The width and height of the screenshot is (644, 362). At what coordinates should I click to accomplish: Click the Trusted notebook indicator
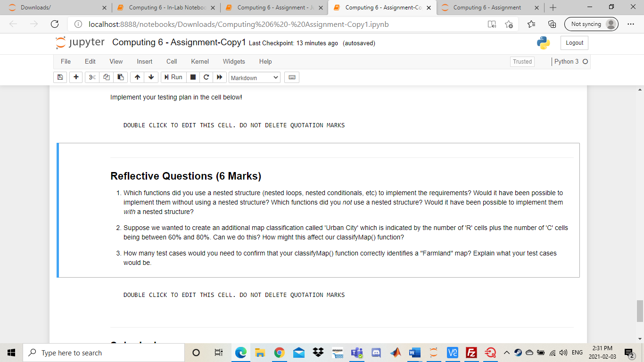(x=522, y=62)
